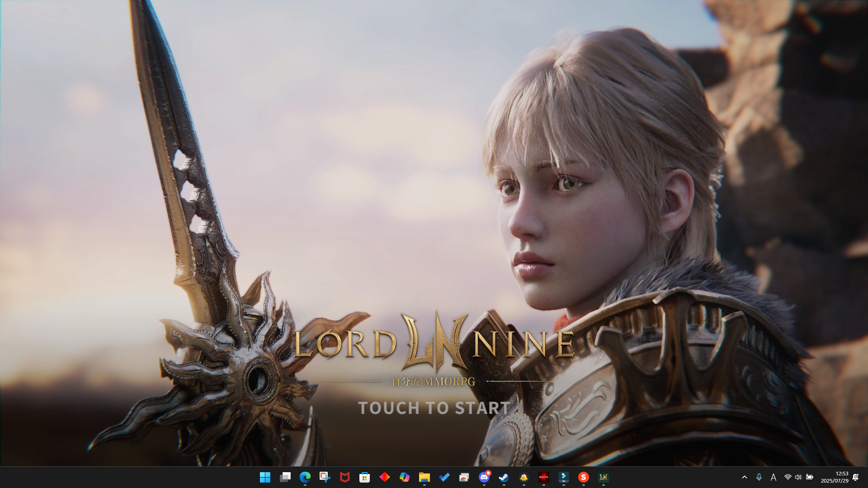Open RAVEN game icon in taskbar
Screen dimensions: 868x488
543,477
